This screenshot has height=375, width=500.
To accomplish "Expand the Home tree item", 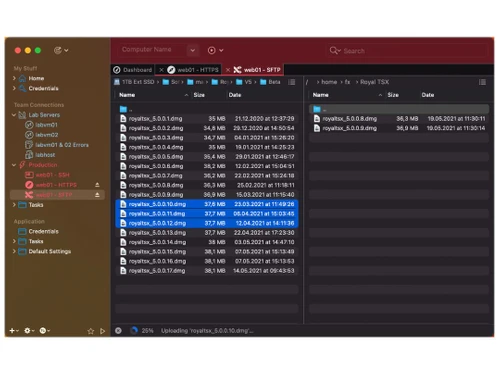I will [x=14, y=78].
